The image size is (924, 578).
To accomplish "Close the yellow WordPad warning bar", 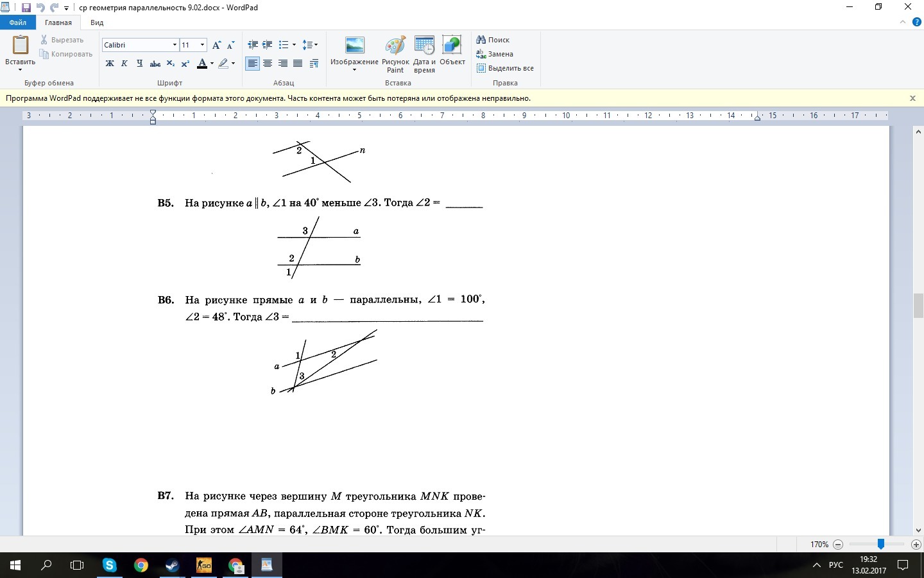I will 912,98.
